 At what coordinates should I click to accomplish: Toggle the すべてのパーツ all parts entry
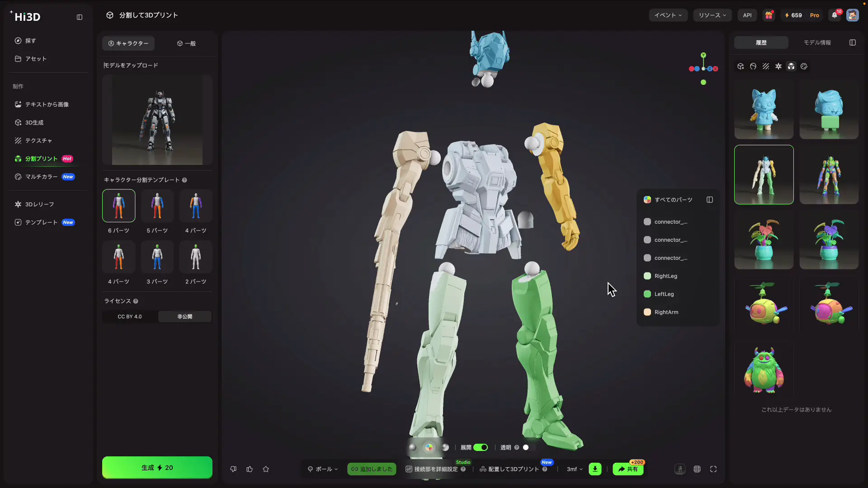click(x=668, y=200)
